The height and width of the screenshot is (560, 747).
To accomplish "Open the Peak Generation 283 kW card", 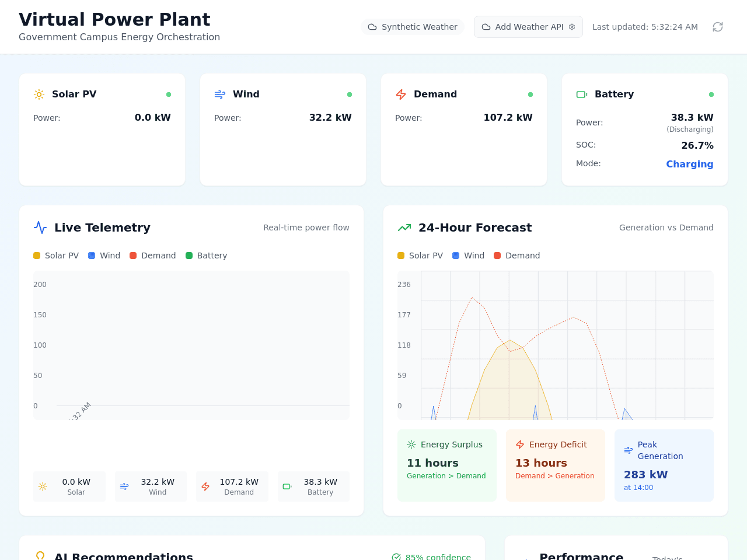I will pyautogui.click(x=664, y=466).
